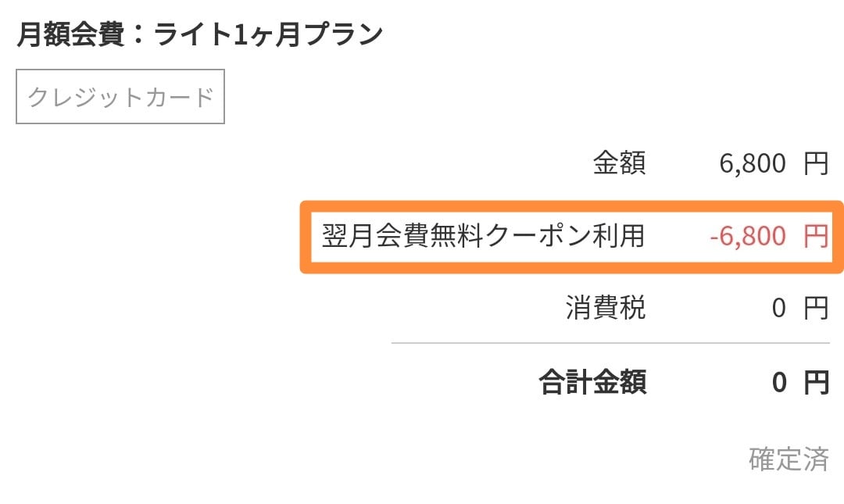Click the 金額 label
Viewport: 844px width, 504px height.
click(619, 164)
